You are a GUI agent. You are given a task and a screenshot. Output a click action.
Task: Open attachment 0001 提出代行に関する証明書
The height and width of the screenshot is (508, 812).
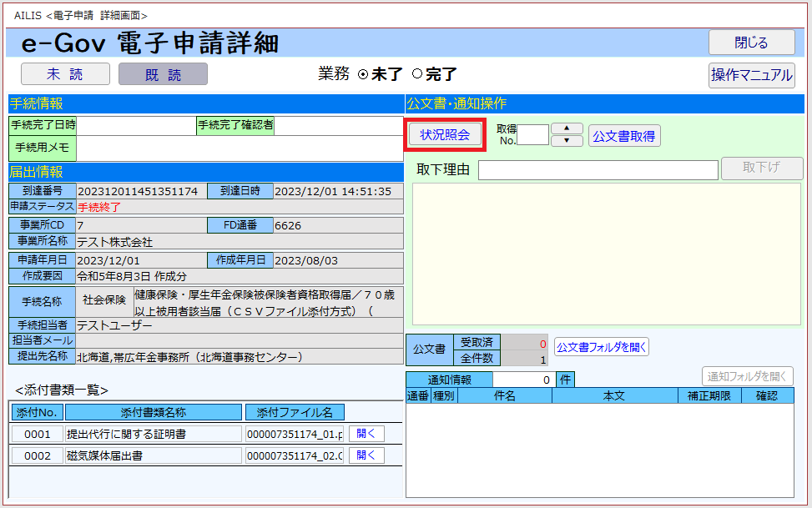[x=366, y=434]
